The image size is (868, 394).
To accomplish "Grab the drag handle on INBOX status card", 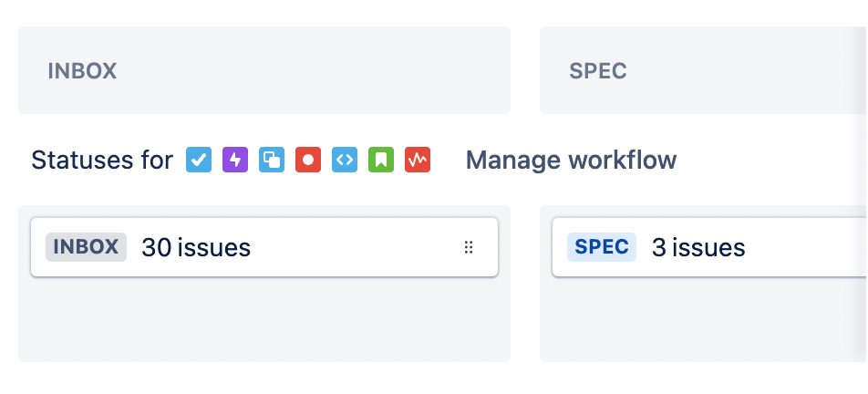I will pos(469,247).
